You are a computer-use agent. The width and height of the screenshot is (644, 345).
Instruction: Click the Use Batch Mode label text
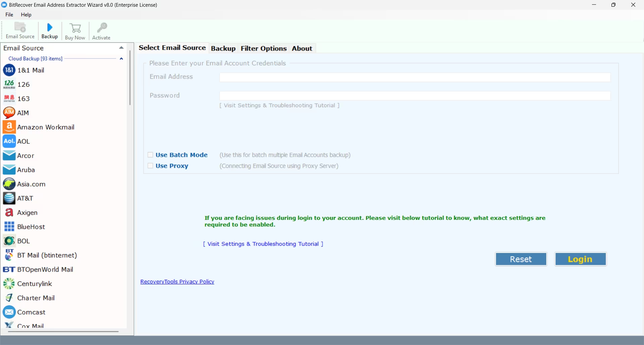click(x=181, y=155)
